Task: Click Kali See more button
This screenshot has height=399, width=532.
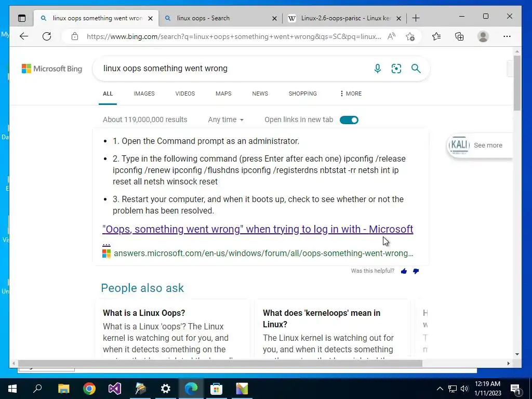Action: (x=480, y=145)
